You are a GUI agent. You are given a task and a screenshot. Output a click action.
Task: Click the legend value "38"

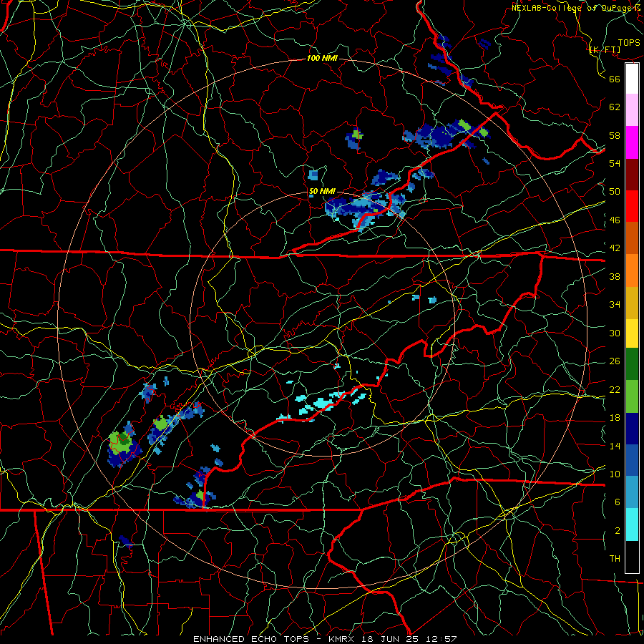615,276
